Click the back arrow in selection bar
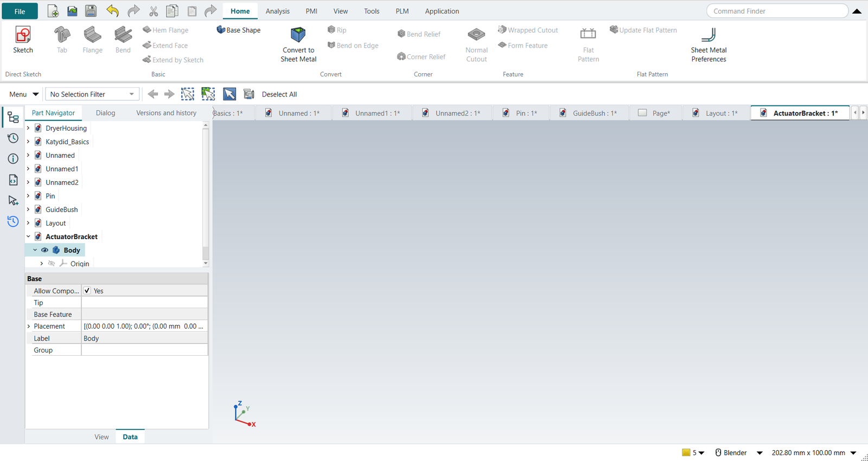The width and height of the screenshot is (868, 461). 153,94
